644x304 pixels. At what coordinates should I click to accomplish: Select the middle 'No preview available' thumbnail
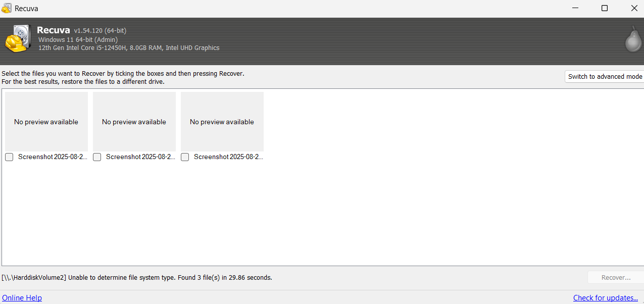134,121
